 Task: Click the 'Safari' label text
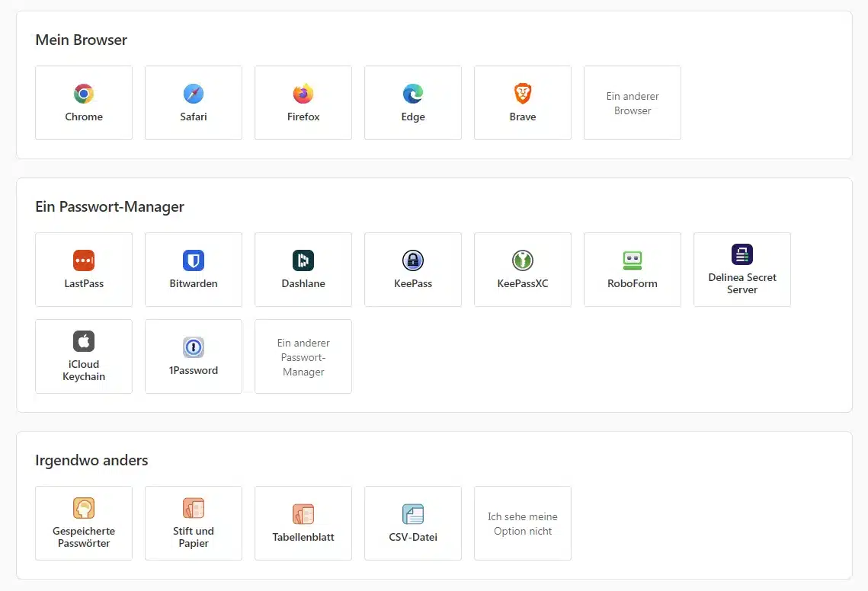194,117
